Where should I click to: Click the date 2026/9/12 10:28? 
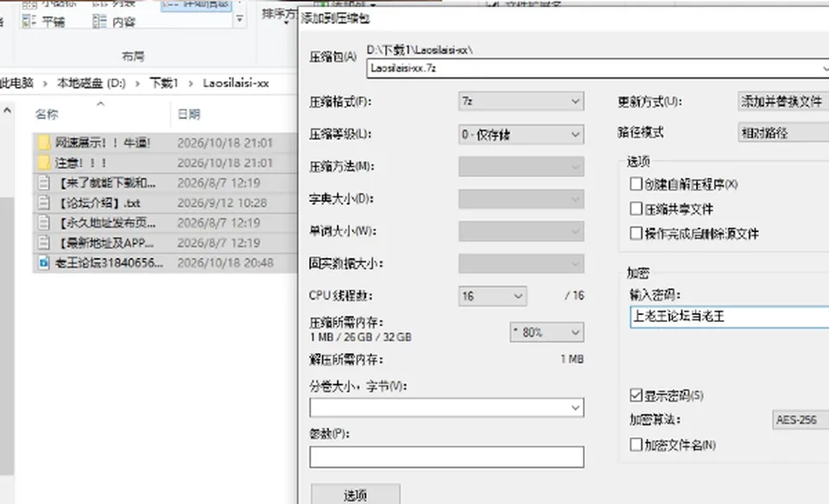tap(222, 203)
